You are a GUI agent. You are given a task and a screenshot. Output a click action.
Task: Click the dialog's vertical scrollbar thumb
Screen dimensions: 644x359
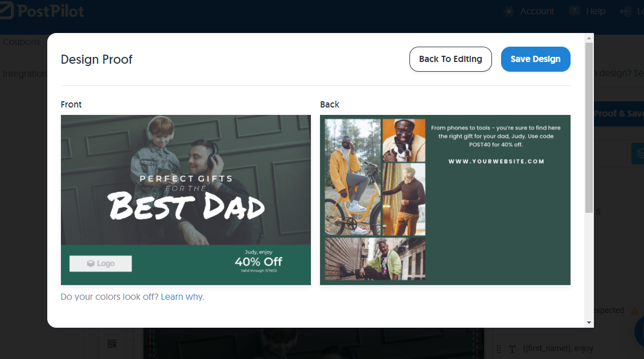589,127
